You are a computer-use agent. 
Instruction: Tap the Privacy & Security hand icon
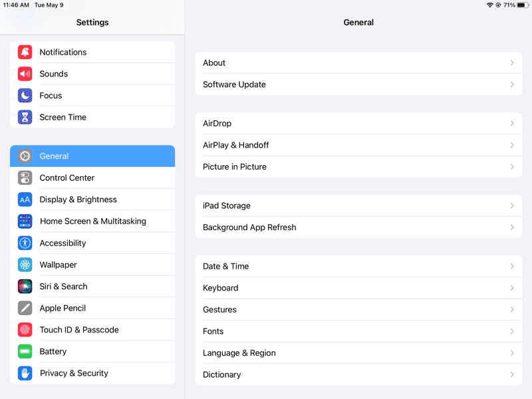coord(25,373)
